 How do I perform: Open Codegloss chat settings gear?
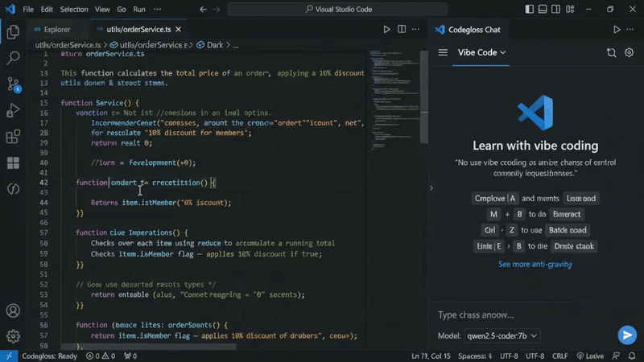point(629,52)
